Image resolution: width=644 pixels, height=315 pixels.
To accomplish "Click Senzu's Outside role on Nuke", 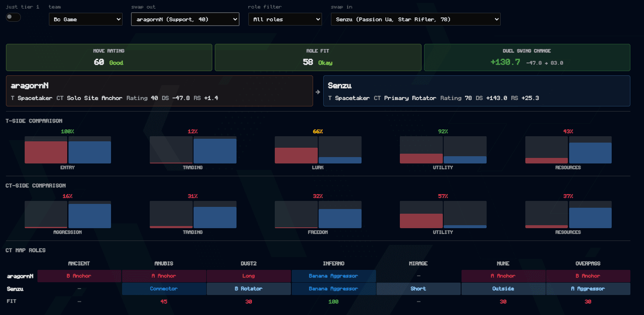I will point(503,289).
